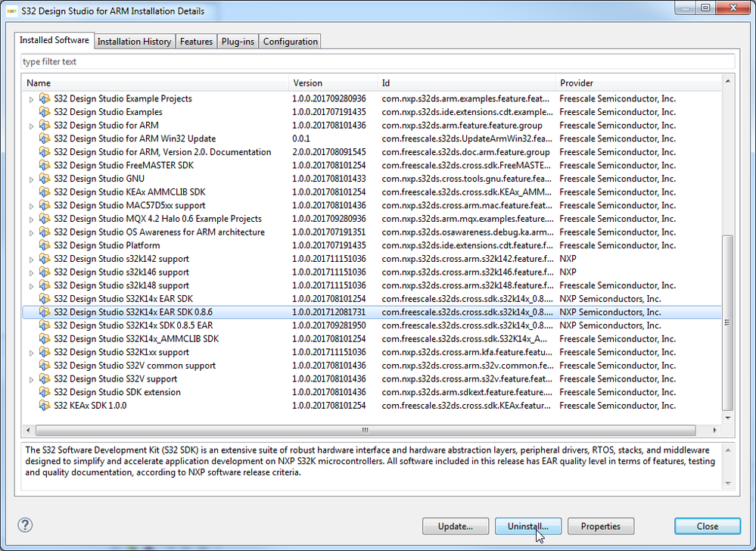The height and width of the screenshot is (551, 756).
Task: Expand the MAC57D5xx support node
Action: click(31, 207)
